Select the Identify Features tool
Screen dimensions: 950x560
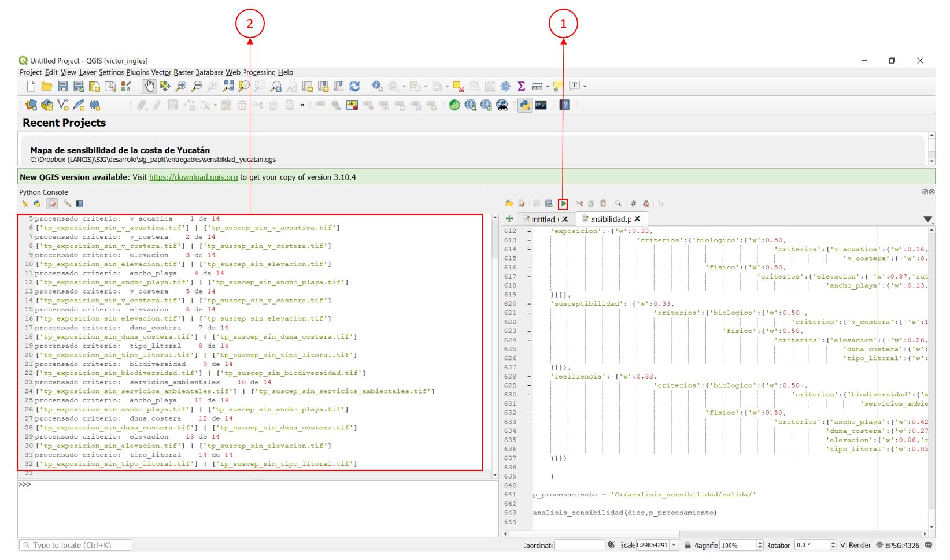coord(378,86)
